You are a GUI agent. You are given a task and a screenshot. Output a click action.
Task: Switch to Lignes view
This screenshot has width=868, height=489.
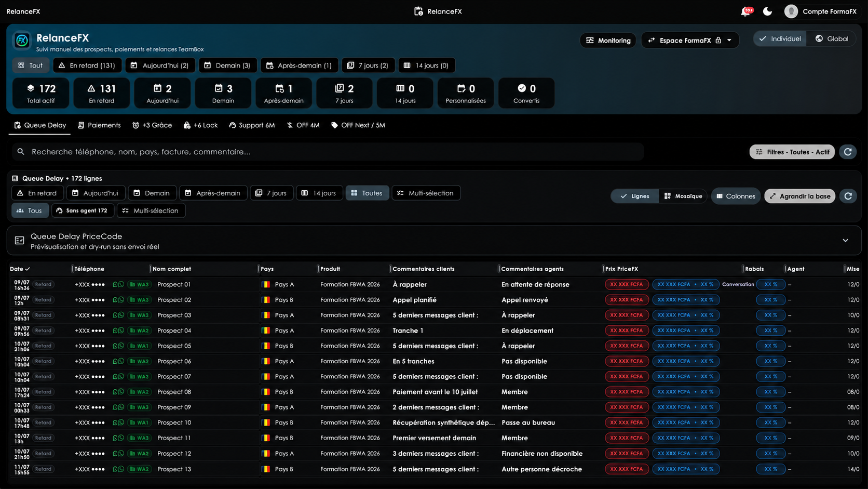pos(635,196)
